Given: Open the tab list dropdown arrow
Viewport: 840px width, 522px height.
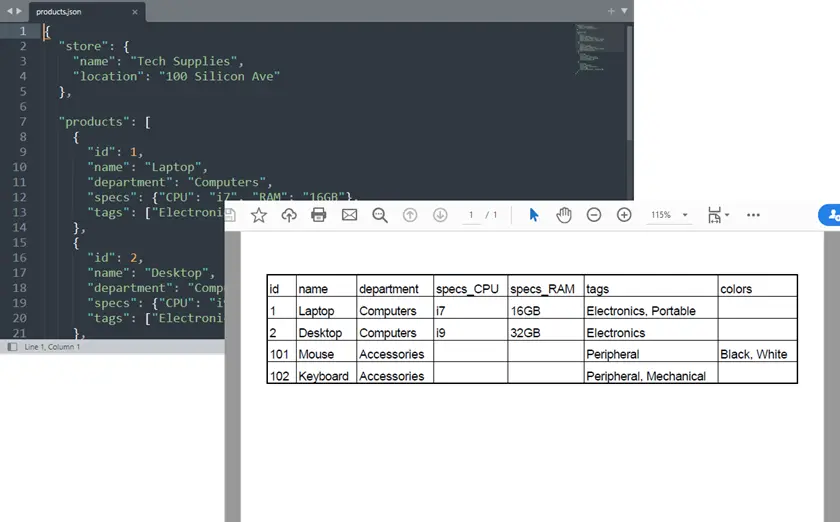Looking at the screenshot, I should pos(625,11).
